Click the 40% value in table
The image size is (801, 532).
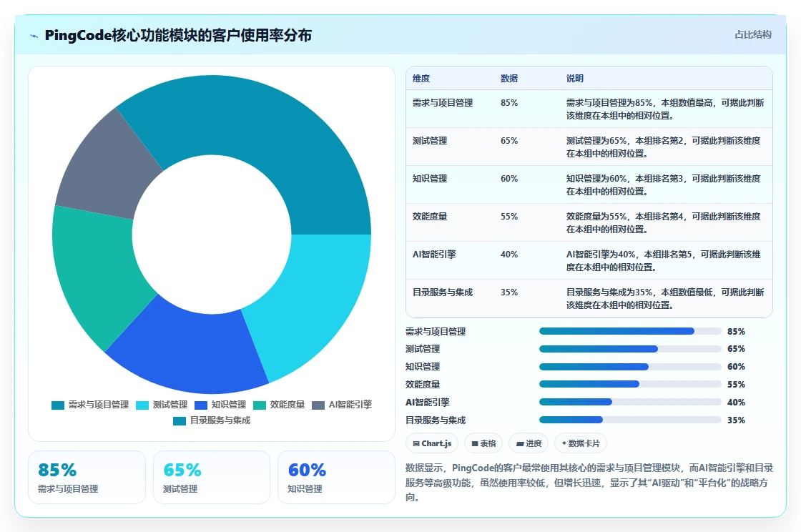pos(509,255)
